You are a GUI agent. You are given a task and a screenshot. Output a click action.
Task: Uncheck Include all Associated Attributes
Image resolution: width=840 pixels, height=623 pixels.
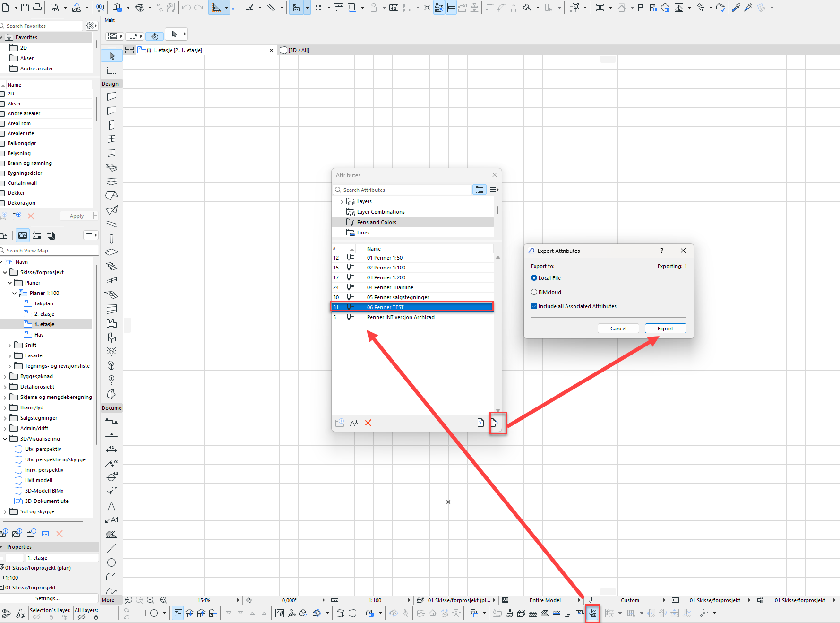pyautogui.click(x=534, y=306)
